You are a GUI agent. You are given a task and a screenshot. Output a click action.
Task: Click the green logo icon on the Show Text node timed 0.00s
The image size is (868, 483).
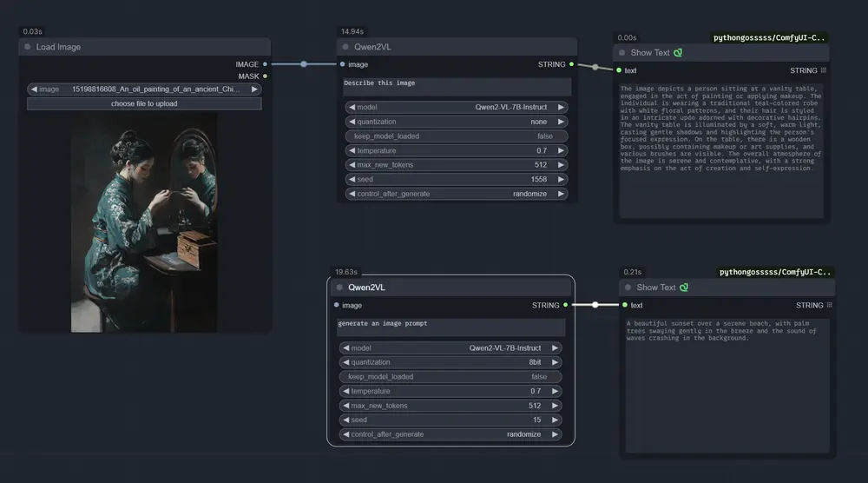click(x=678, y=53)
